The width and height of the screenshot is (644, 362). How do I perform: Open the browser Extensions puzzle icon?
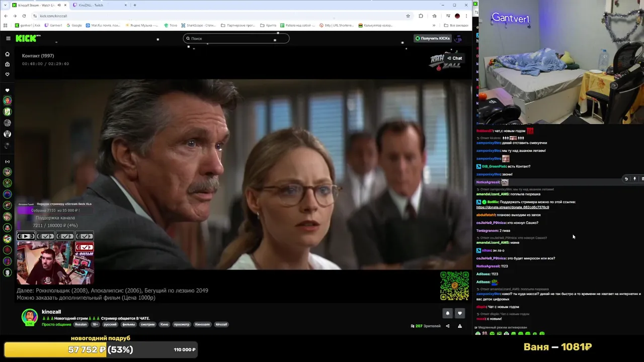click(421, 16)
